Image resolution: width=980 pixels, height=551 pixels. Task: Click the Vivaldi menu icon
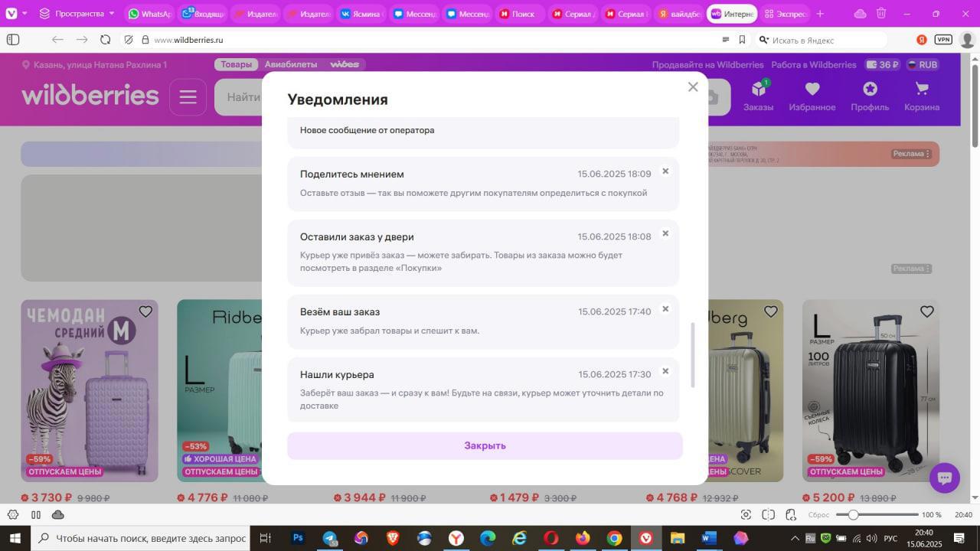[11, 13]
